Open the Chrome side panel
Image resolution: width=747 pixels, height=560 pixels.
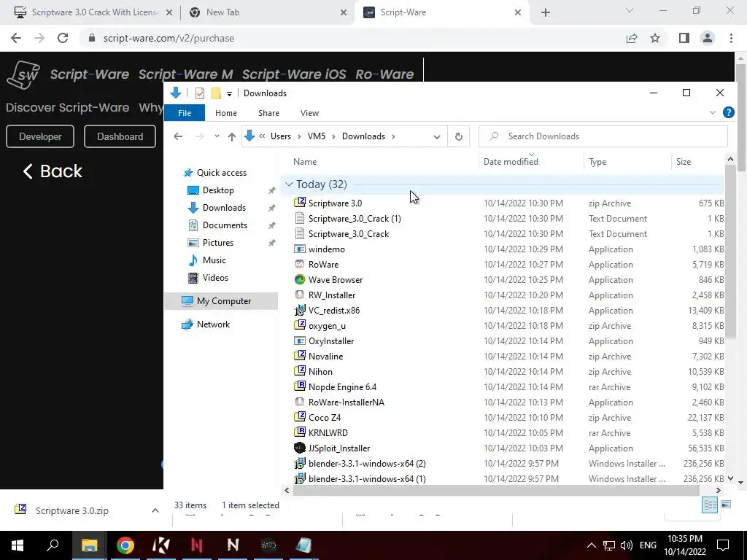pos(684,38)
